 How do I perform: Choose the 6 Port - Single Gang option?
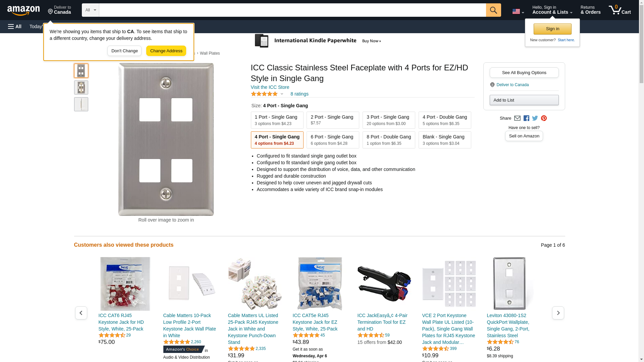tap(332, 140)
